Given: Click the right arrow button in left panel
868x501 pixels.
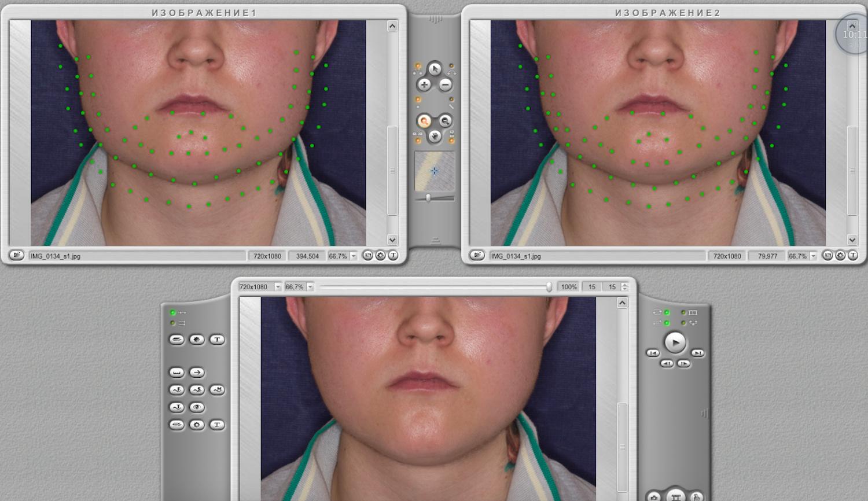Looking at the screenshot, I should 197,373.
